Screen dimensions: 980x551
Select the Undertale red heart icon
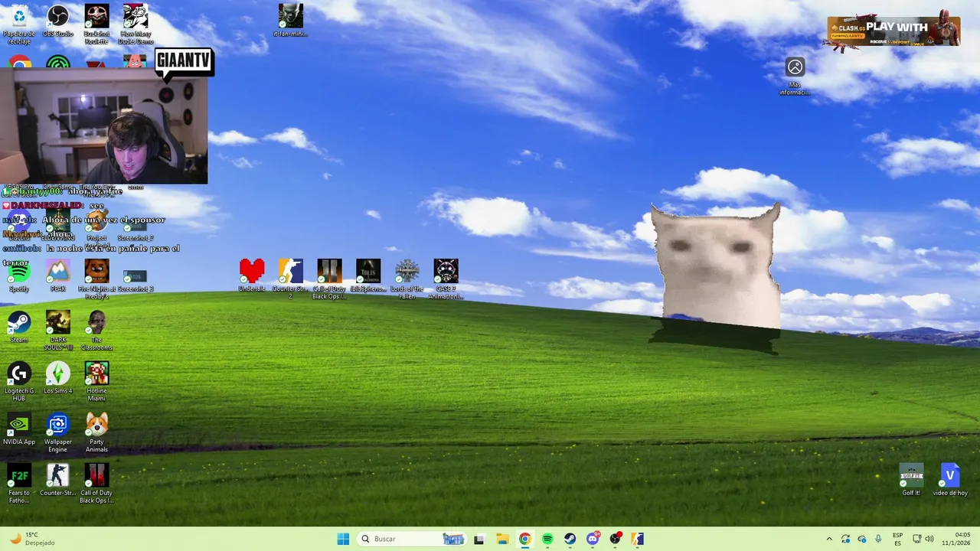252,275
